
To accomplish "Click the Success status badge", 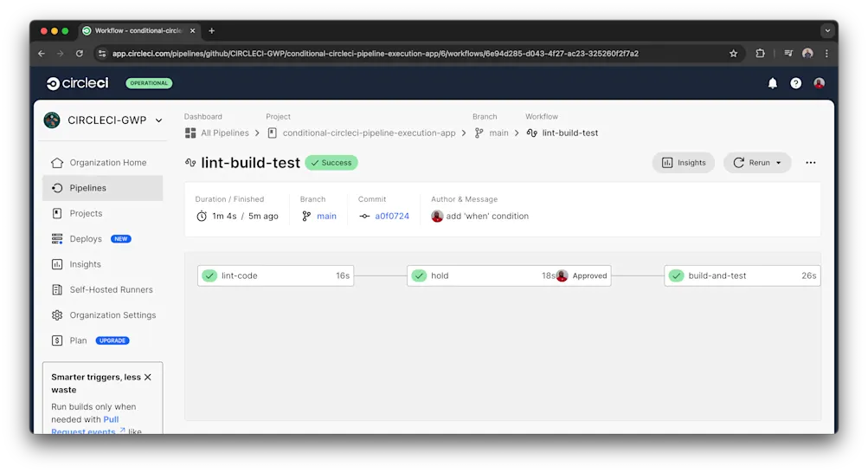I will 331,163.
